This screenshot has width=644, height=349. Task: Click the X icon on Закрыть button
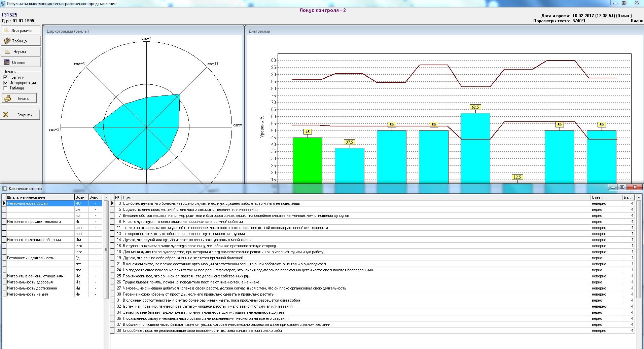(x=6, y=115)
